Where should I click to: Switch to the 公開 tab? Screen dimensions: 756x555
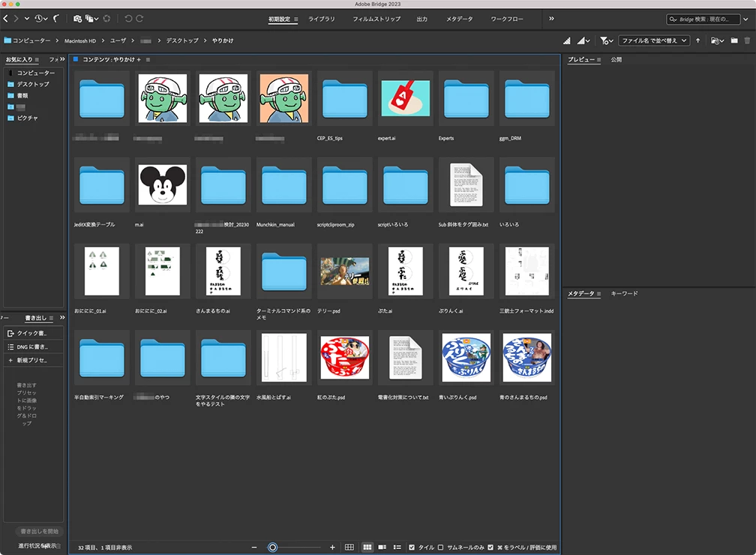(616, 60)
